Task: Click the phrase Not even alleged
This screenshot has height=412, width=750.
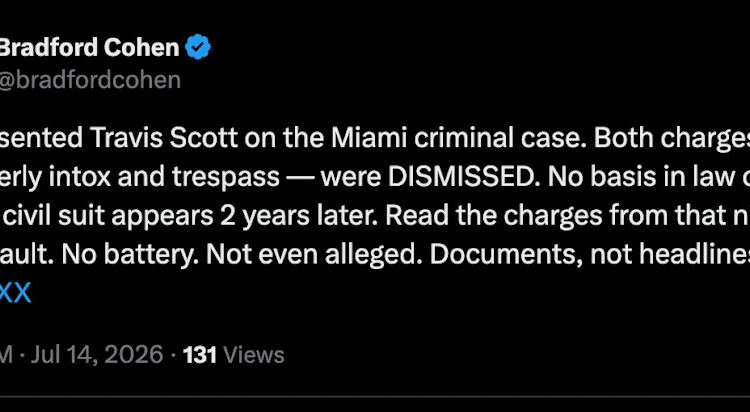Action: coord(313,255)
